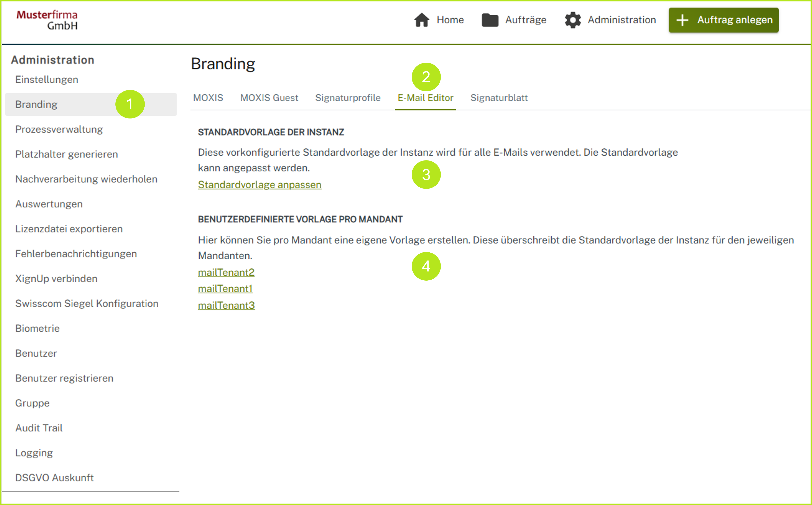The height and width of the screenshot is (505, 812).
Task: Open Prozessverwaltung in the sidebar
Action: (x=59, y=129)
